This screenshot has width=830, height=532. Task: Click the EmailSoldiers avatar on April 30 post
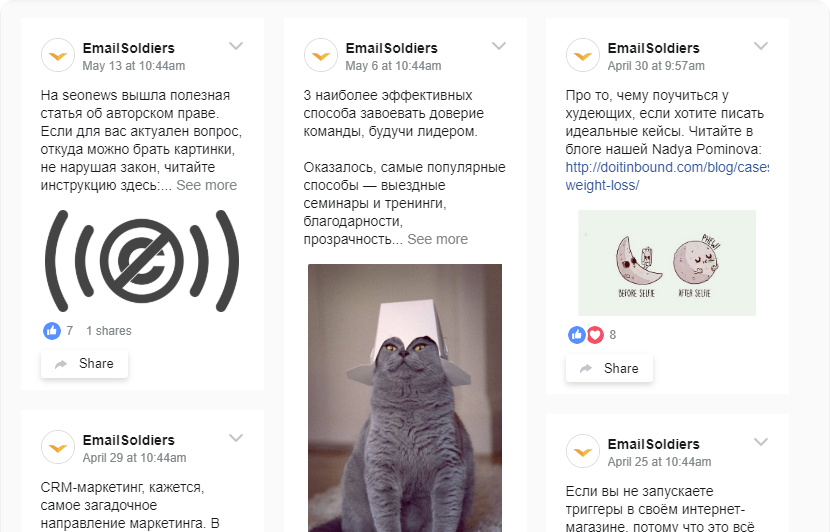point(583,55)
